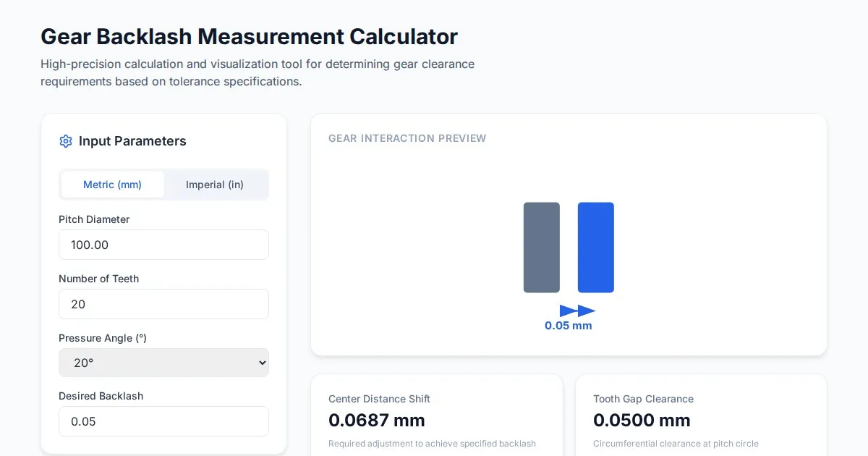The width and height of the screenshot is (868, 456).
Task: Click the 0.05 mm label in preview
Action: pyautogui.click(x=569, y=326)
